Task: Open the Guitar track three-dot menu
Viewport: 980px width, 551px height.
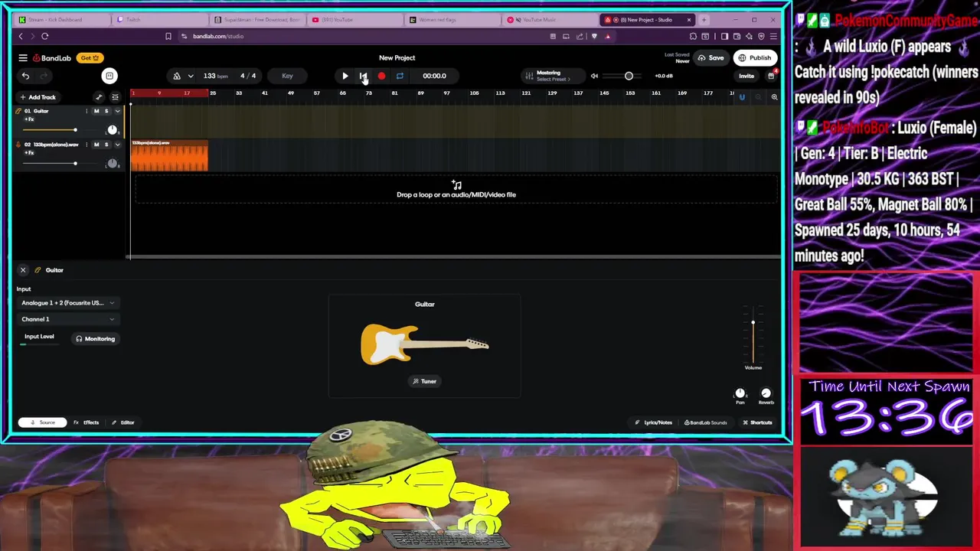Action: click(x=87, y=112)
